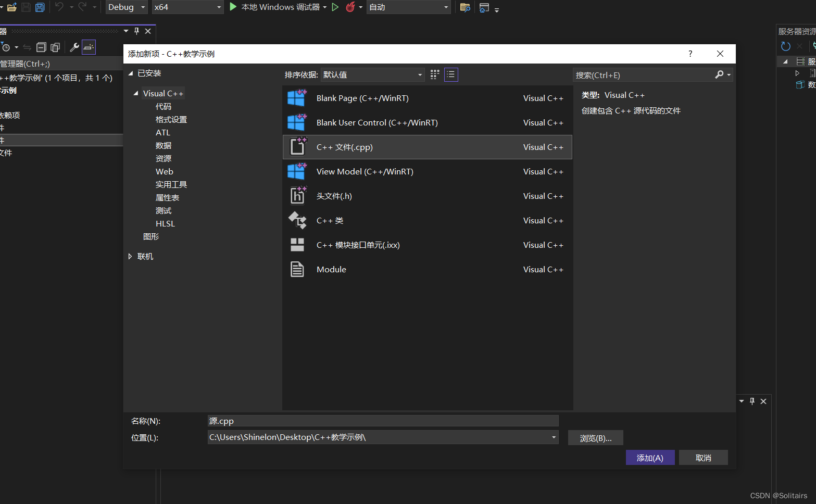Click the save file icon in toolbar
This screenshot has width=816, height=504.
(26, 7)
